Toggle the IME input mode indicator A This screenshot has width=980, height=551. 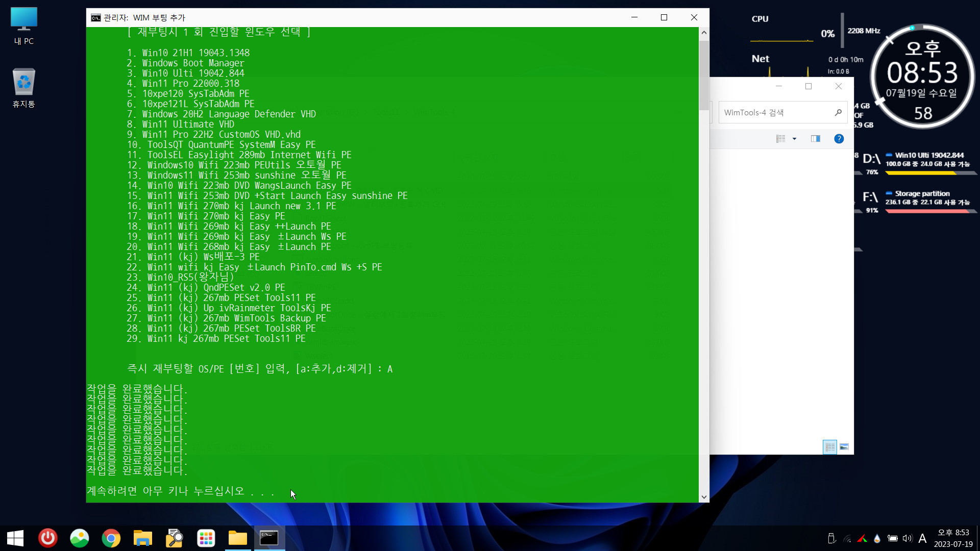(x=922, y=538)
